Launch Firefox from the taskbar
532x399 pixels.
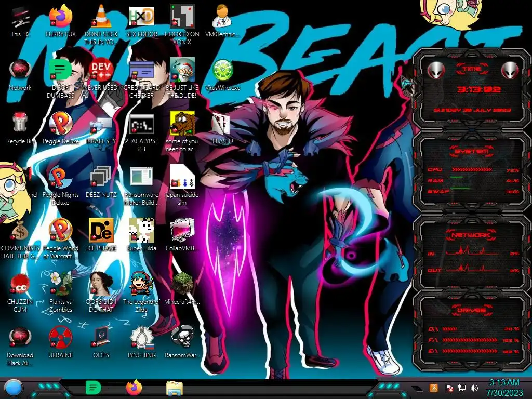(x=134, y=388)
